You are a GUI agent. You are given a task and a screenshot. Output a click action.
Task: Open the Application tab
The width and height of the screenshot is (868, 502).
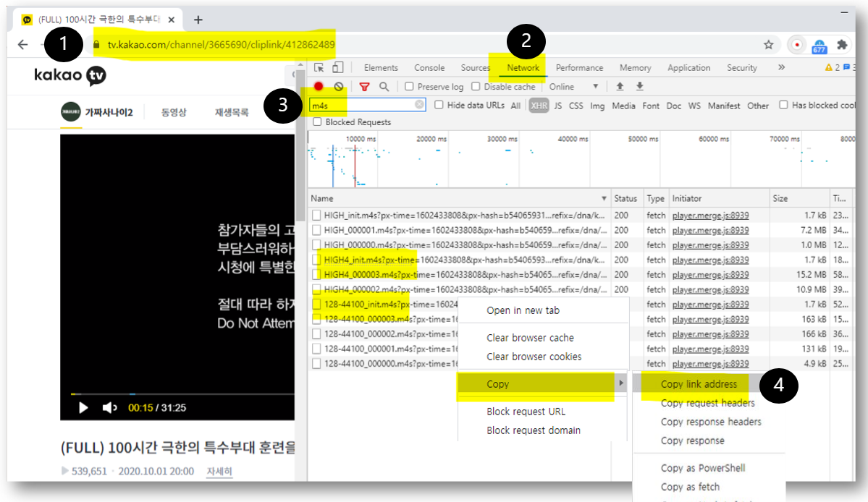coord(688,67)
